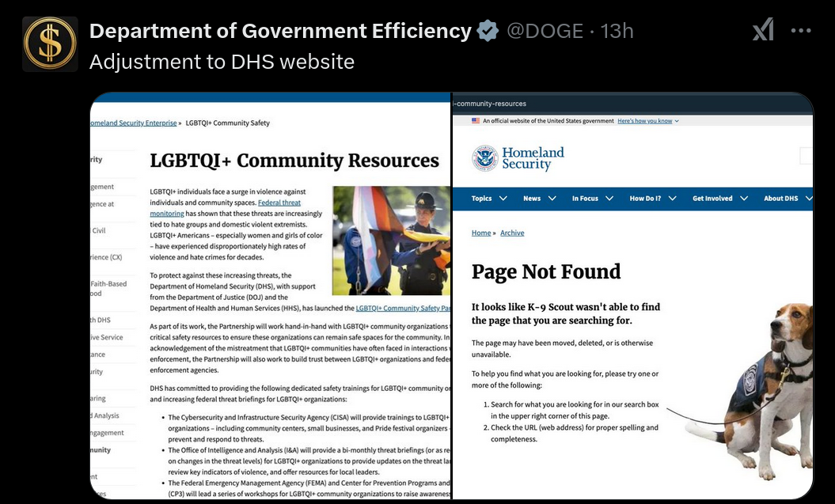835x504 pixels.
Task: Open the DOGE profile avatar
Action: click(x=50, y=44)
